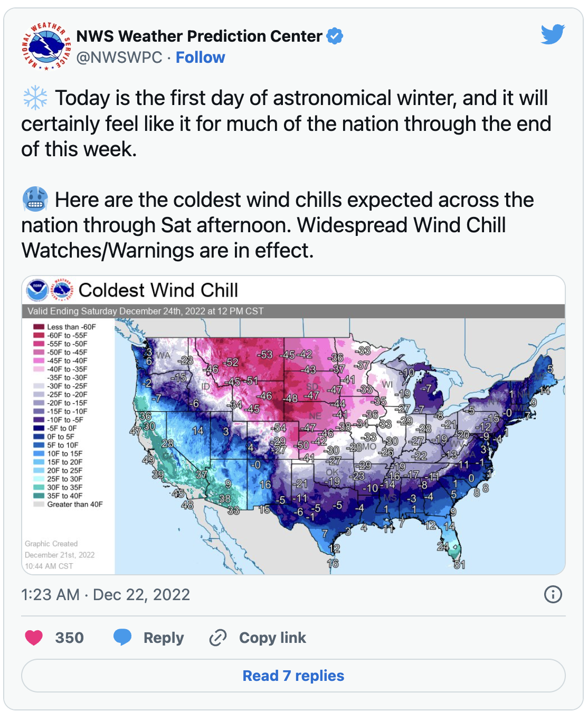Open the Coldest Wind Chill map image

coord(293,425)
